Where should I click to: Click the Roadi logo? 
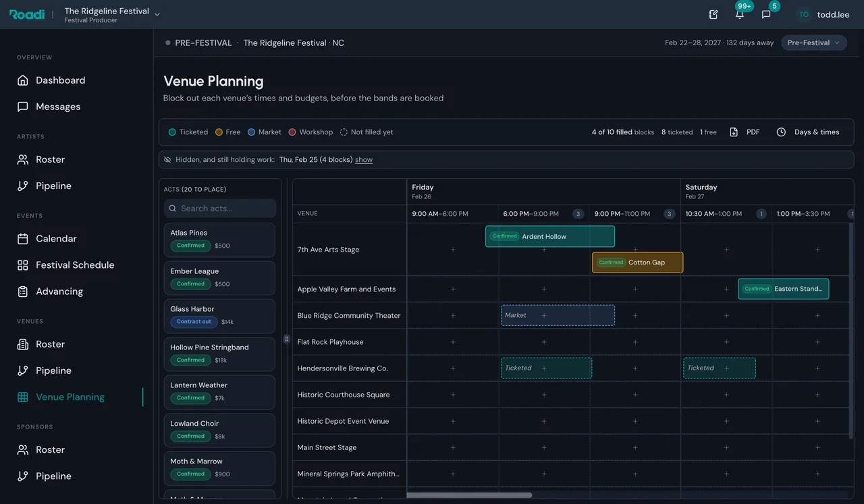27,14
